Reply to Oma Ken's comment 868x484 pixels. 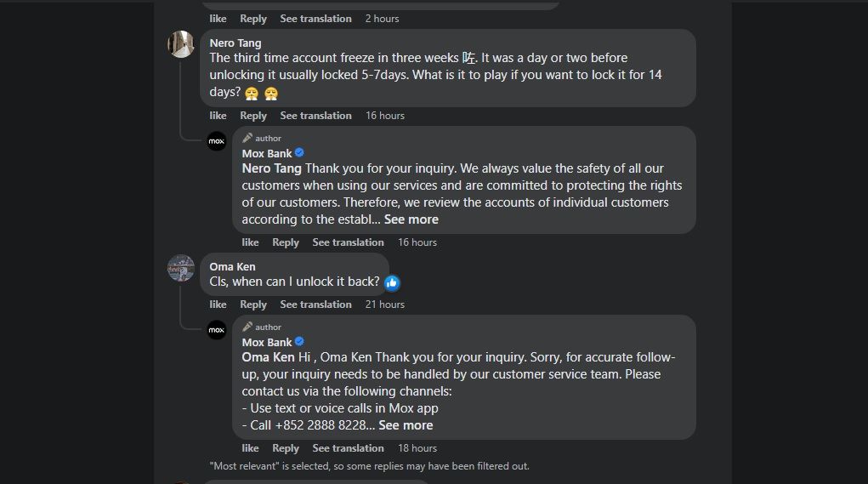click(x=253, y=305)
